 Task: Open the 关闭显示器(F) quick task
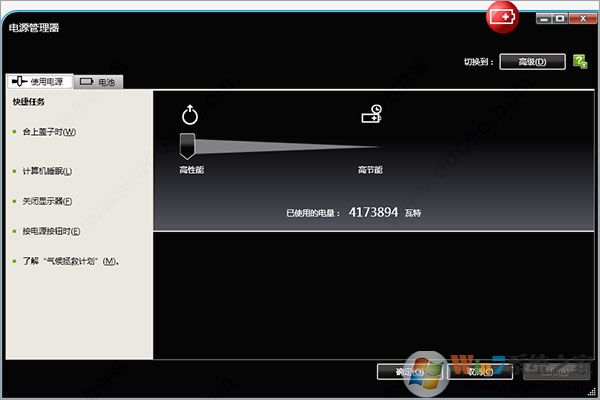pyautogui.click(x=47, y=201)
